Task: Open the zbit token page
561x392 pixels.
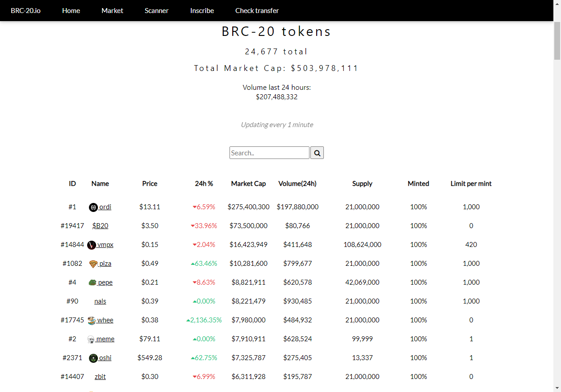Action: 100,377
